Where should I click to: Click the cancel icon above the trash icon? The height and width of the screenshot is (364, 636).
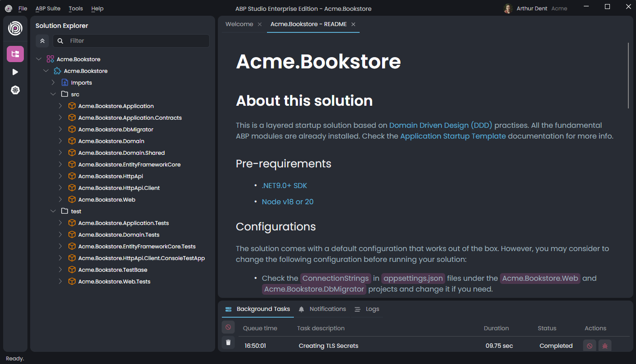[228, 327]
